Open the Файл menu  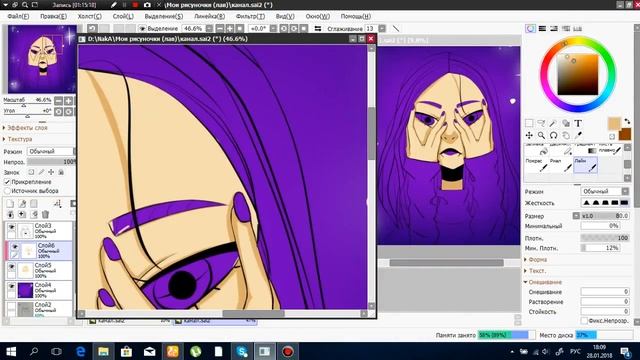18,16
